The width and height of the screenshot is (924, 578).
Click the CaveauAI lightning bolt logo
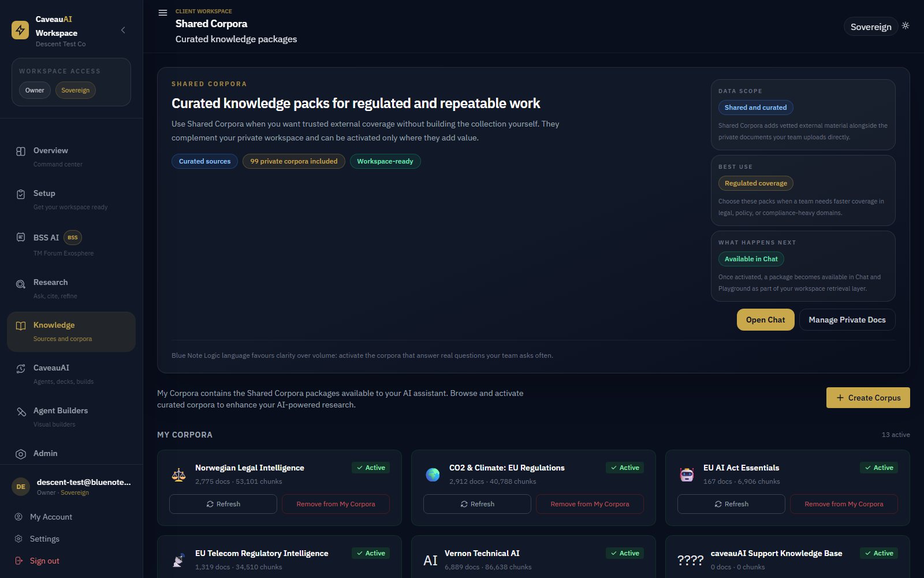point(20,30)
